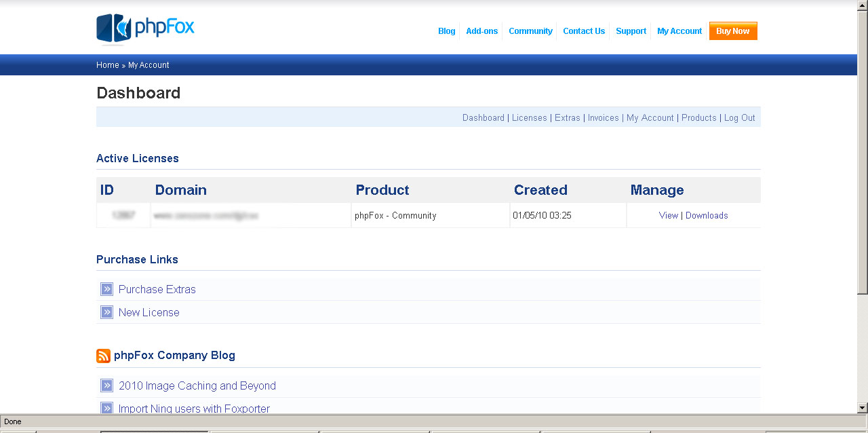The height and width of the screenshot is (433, 868).
Task: Select Invoices in the account submenu
Action: (x=604, y=118)
